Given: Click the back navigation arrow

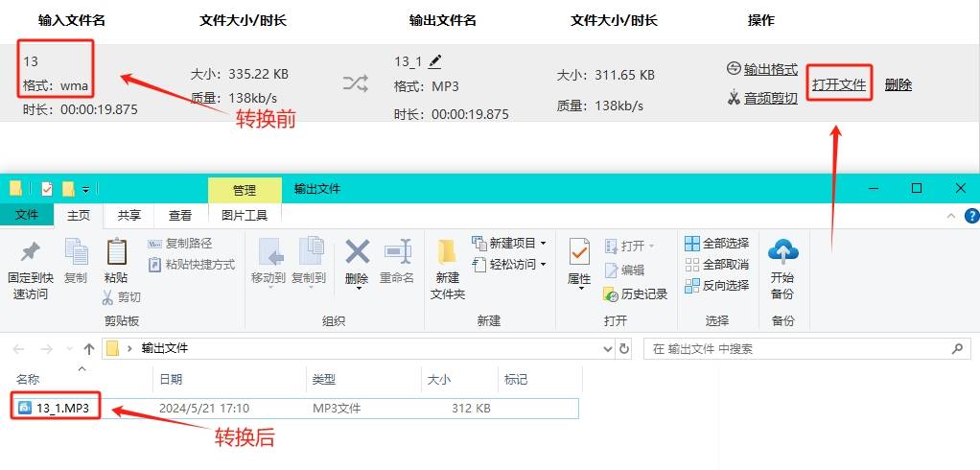Looking at the screenshot, I should [x=19, y=349].
